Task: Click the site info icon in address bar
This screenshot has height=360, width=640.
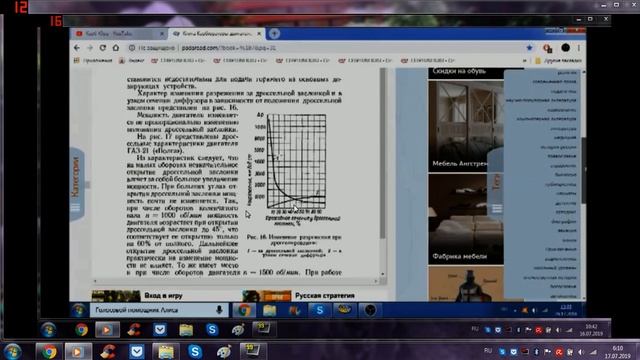Action: pos(131,48)
